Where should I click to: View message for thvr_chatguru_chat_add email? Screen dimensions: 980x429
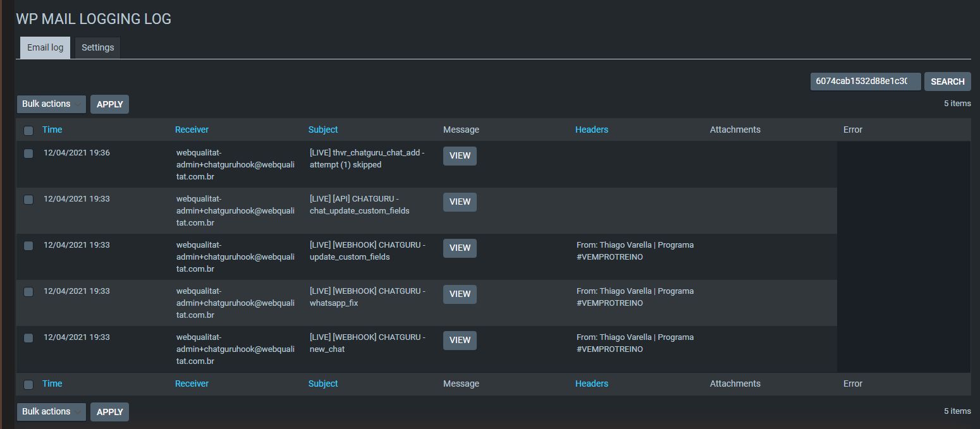tap(460, 156)
